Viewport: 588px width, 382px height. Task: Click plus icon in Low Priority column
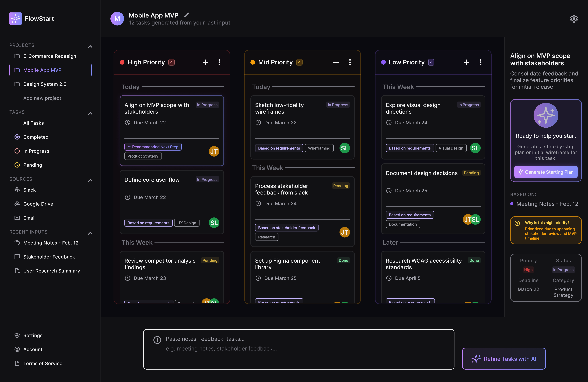click(466, 62)
